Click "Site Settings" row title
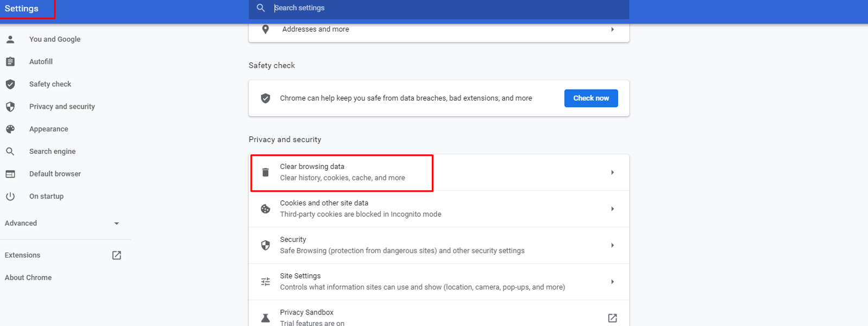868x326 pixels. (300, 275)
